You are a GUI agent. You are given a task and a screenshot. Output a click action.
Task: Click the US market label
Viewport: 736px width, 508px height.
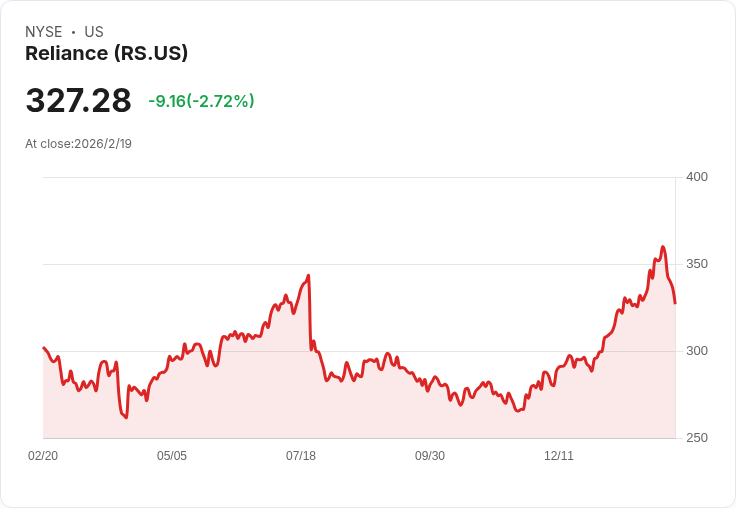[94, 32]
